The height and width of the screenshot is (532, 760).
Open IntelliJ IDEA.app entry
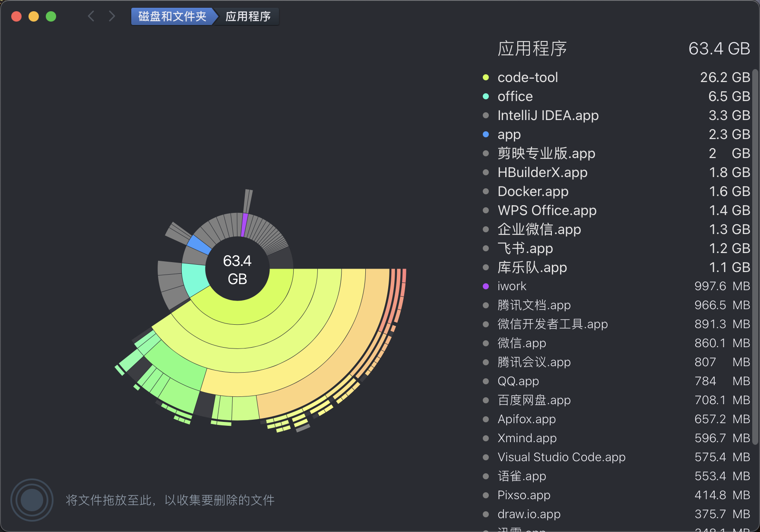548,115
